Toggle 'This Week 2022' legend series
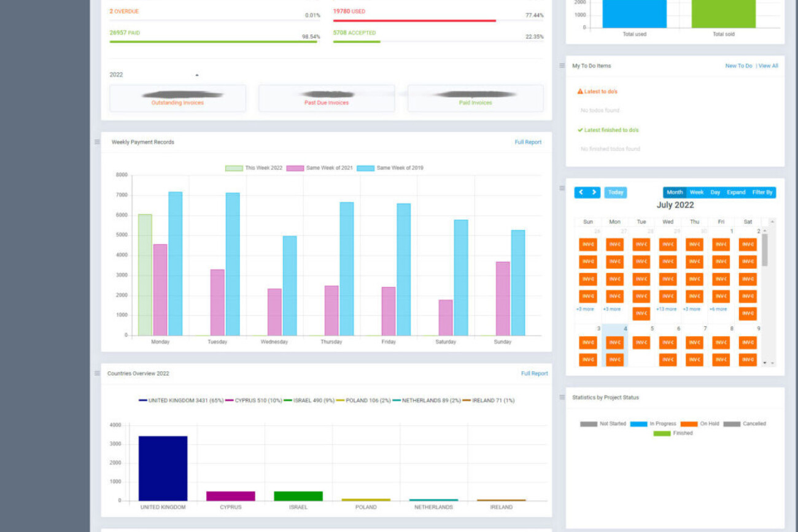The height and width of the screenshot is (532, 798). click(234, 168)
